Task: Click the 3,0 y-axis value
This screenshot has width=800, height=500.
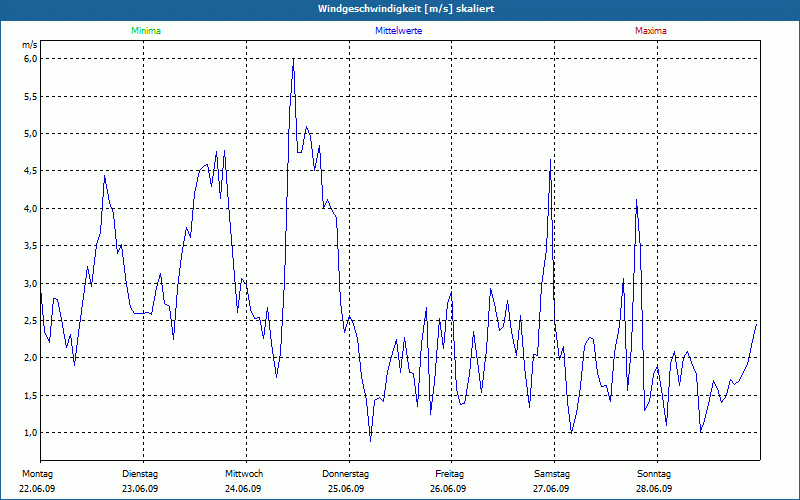Action: 31,283
